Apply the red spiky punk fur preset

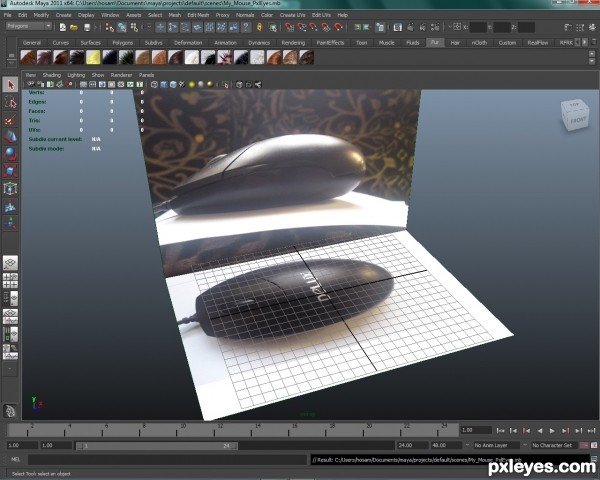click(x=225, y=57)
